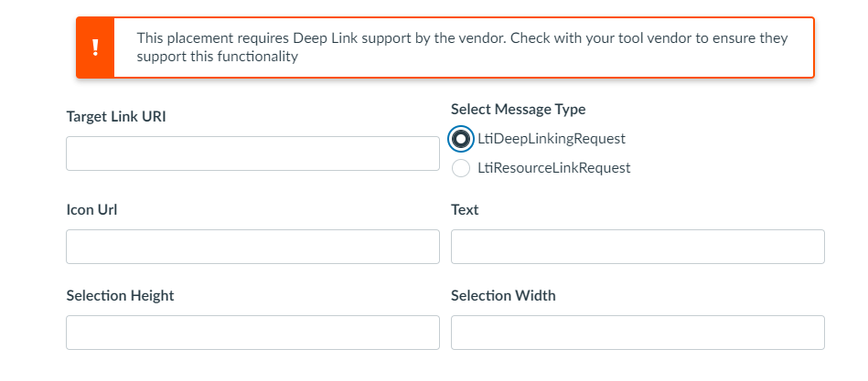Select the LtiDeepLinkingRequest radio button
868x381 pixels.
[461, 139]
